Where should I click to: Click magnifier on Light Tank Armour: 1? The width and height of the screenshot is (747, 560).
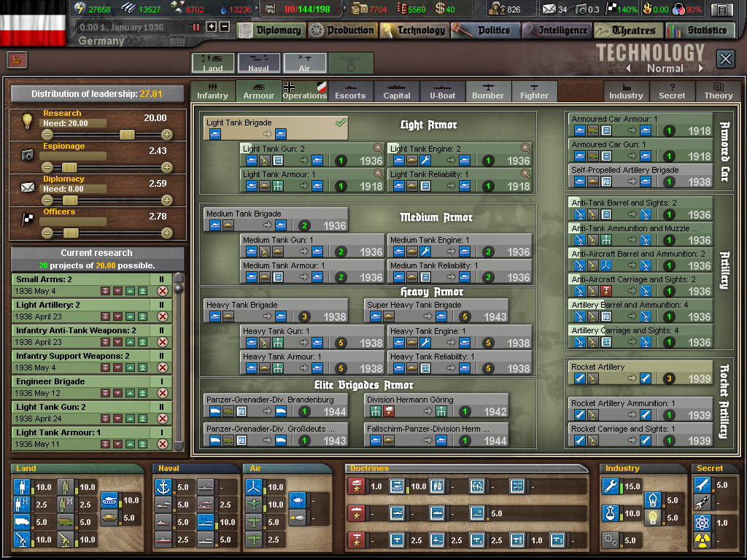coord(378,174)
